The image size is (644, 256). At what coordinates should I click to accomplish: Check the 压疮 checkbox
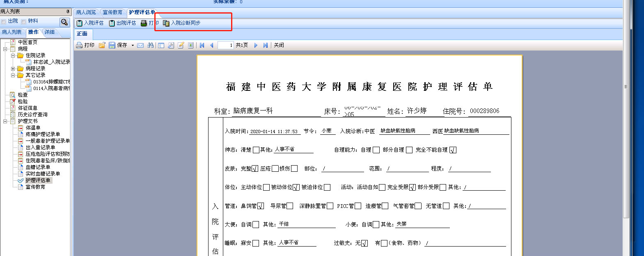point(275,168)
